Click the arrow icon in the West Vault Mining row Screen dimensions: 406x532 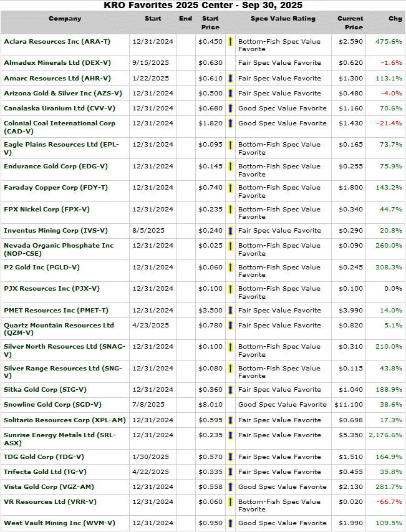[x=230, y=523]
